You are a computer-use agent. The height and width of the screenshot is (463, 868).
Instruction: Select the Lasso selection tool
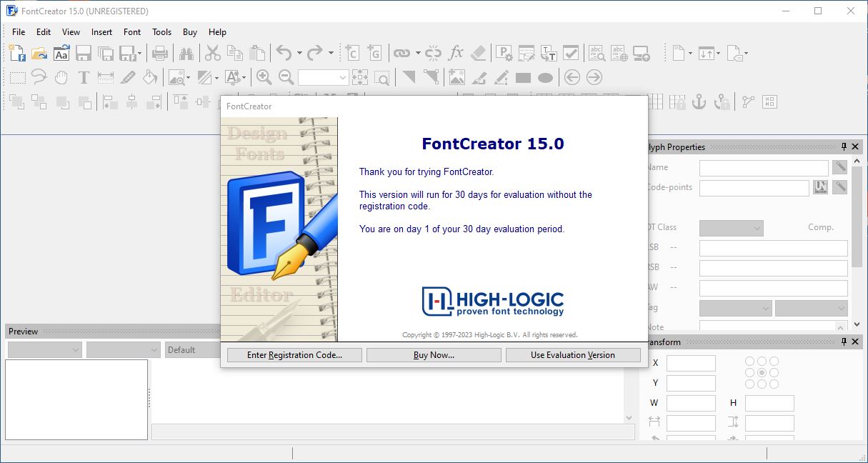(x=39, y=77)
